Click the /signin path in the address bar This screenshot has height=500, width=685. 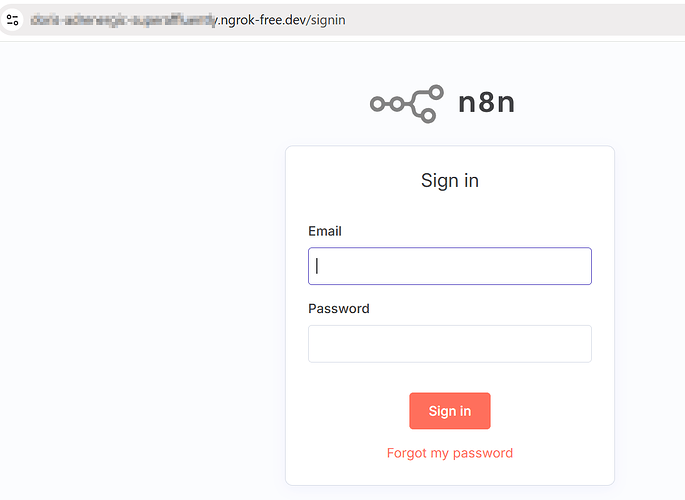323,20
